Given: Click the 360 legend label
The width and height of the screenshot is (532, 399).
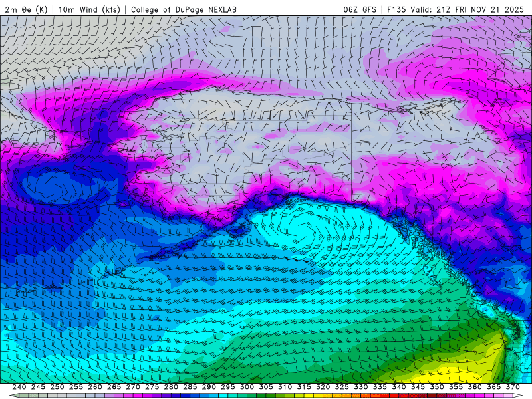Looking at the screenshot, I should click(x=475, y=387).
